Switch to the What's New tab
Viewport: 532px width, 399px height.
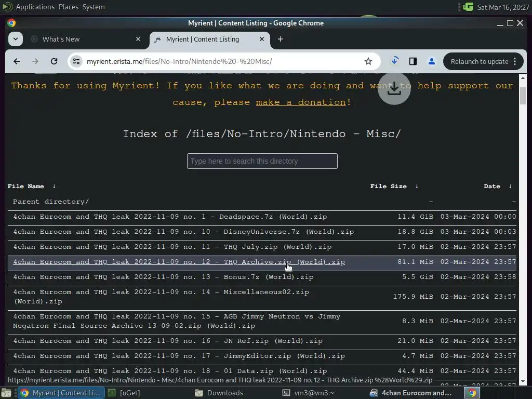point(85,39)
